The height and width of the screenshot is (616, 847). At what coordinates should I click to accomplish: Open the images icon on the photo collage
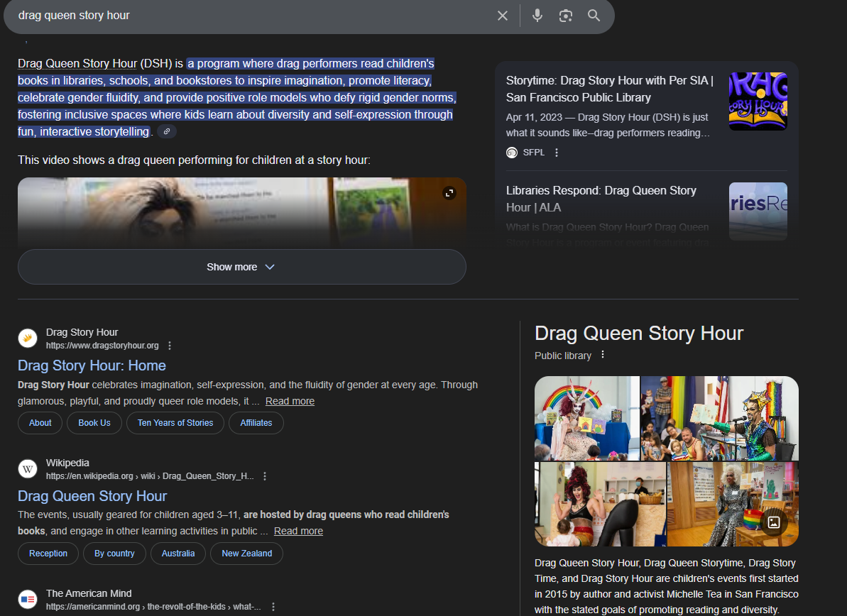point(774,522)
